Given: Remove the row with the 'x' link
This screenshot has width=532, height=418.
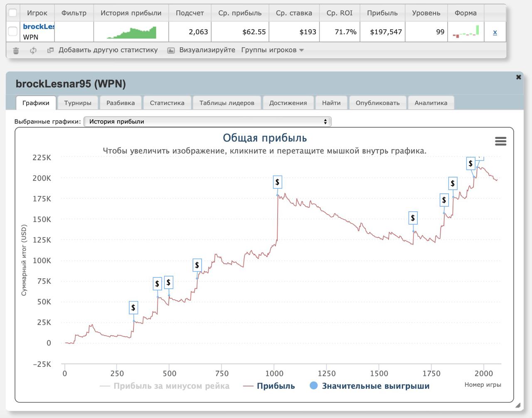Looking at the screenshot, I should (x=495, y=32).
